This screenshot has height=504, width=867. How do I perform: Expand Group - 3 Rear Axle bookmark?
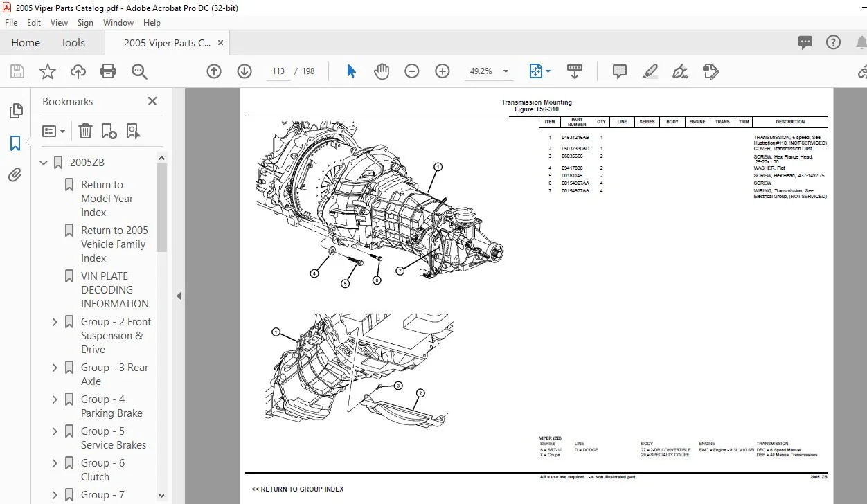coord(55,368)
